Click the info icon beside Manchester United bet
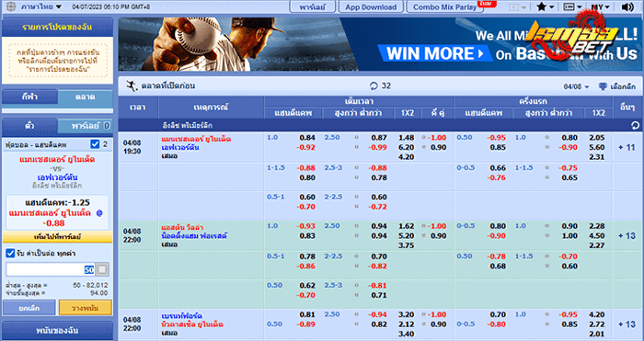Viewport: 644px width, 341px height. [x=99, y=213]
